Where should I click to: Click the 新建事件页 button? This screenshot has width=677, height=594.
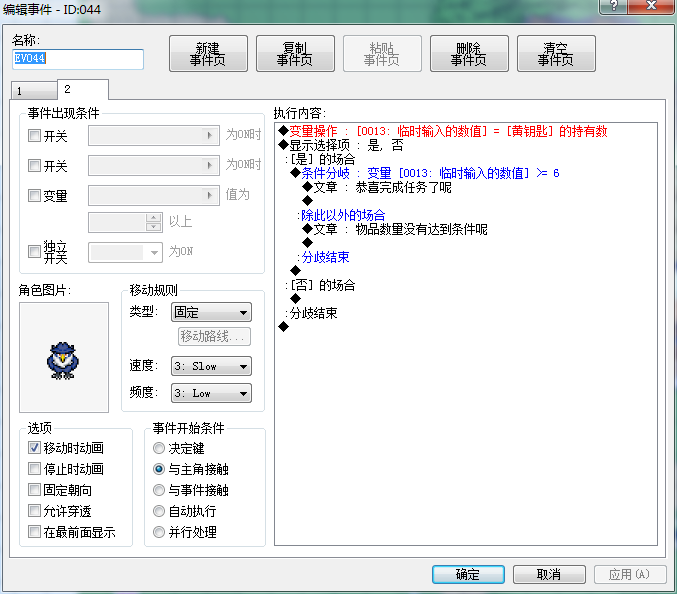(208, 54)
